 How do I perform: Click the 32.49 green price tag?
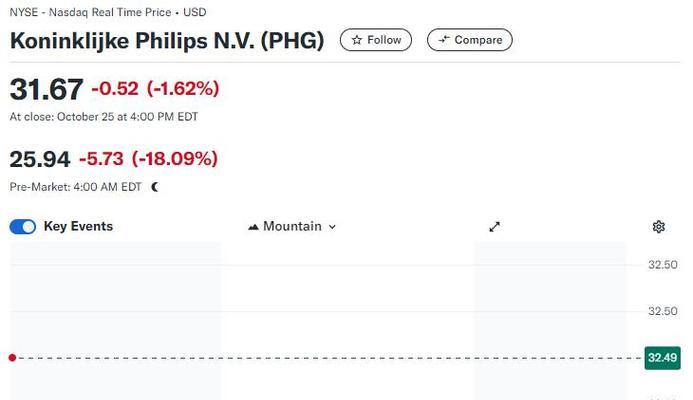point(663,358)
